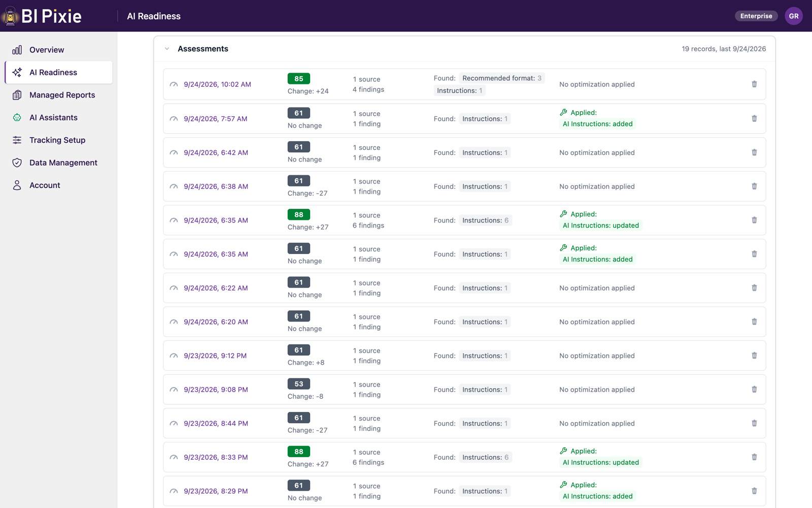Delete the 9/24/2026, 6:22 AM assessment

click(754, 288)
